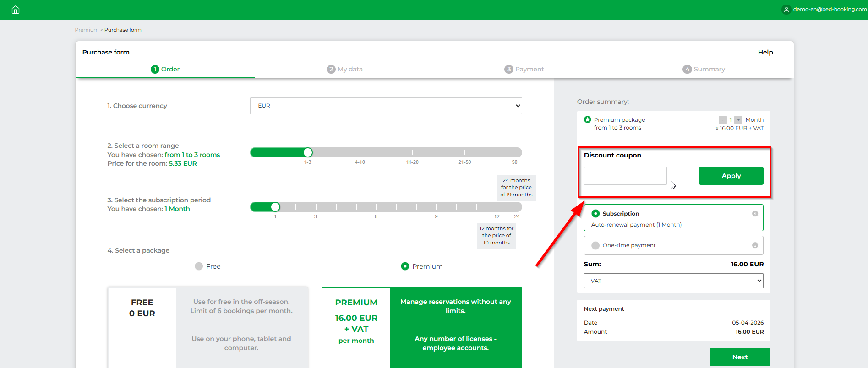The image size is (868, 368).
Task: Show info icon for One-time payment option
Action: tap(755, 245)
